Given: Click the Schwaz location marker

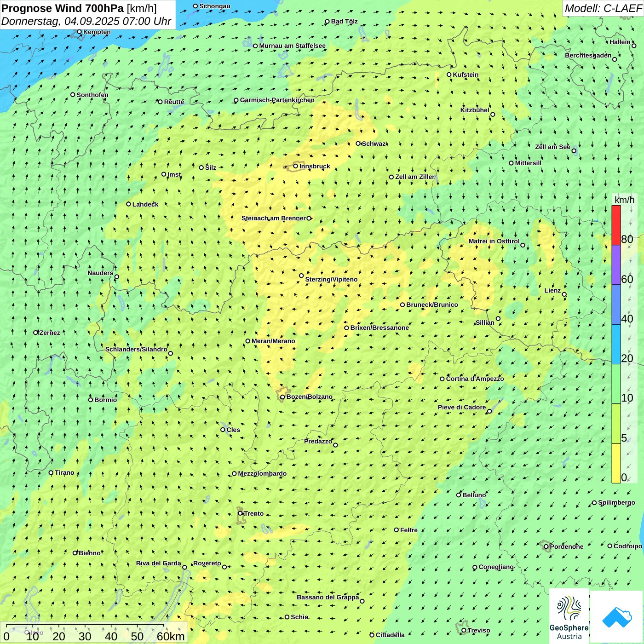Looking at the screenshot, I should (358, 144).
